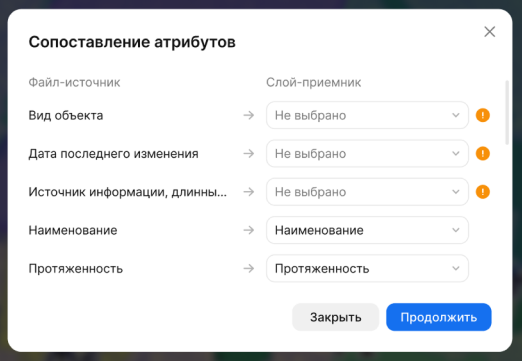This screenshot has height=361, width=522.
Task: Click arrow icon beside Дата последнего изменения
Action: pos(249,154)
